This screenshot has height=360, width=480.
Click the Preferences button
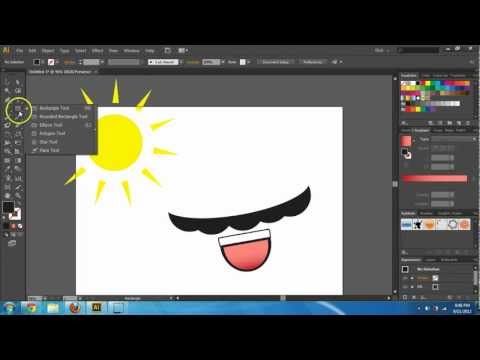313,62
